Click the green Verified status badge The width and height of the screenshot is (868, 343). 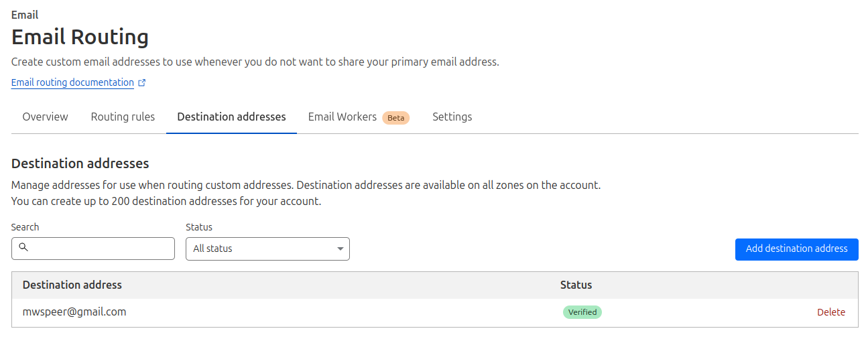tap(582, 312)
